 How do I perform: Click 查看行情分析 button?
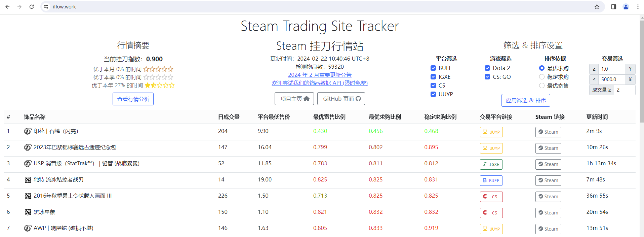pos(133,99)
